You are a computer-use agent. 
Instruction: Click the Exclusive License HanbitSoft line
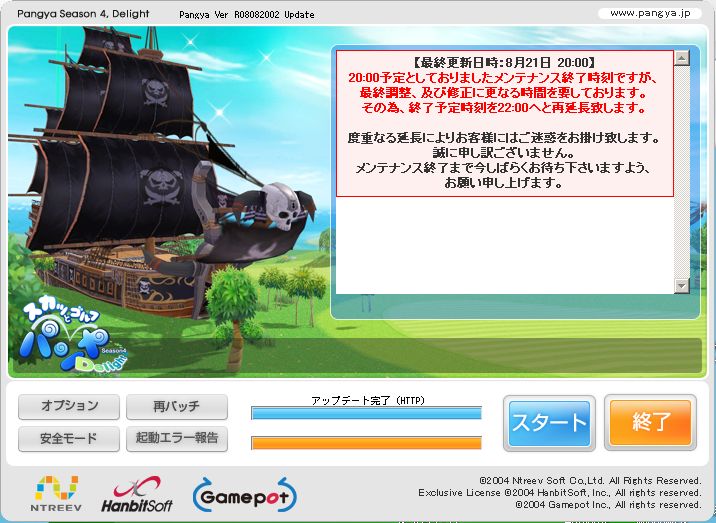point(560,493)
